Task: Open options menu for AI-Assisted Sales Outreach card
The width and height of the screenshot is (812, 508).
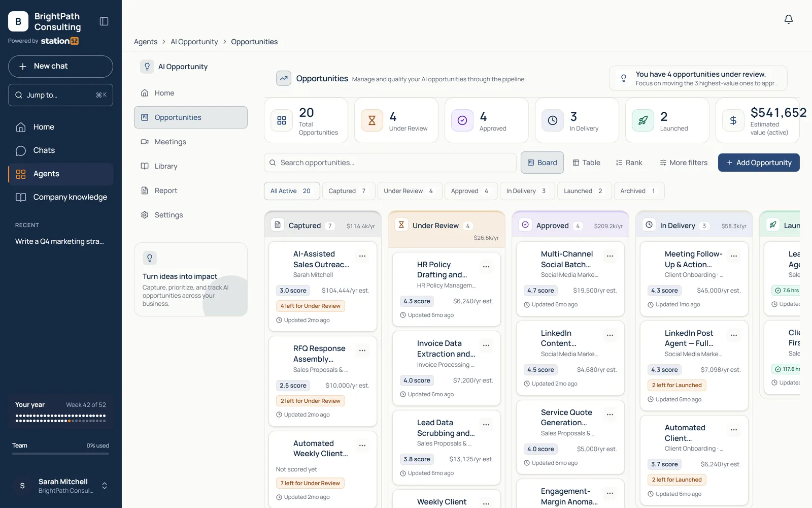Action: coord(362,256)
